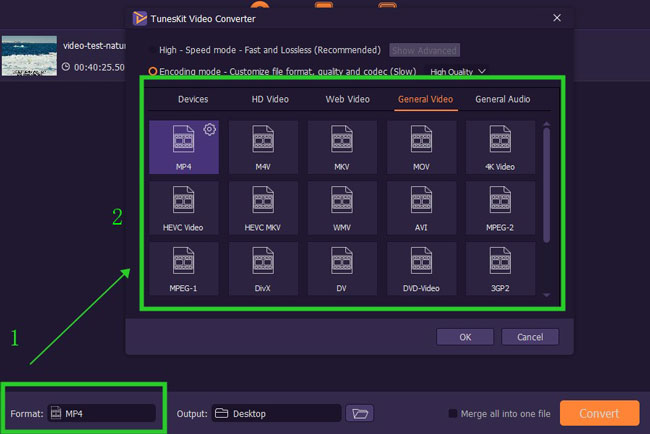Viewport: 650px width, 434px height.
Task: Open the Output Desktop path field
Action: click(276, 413)
